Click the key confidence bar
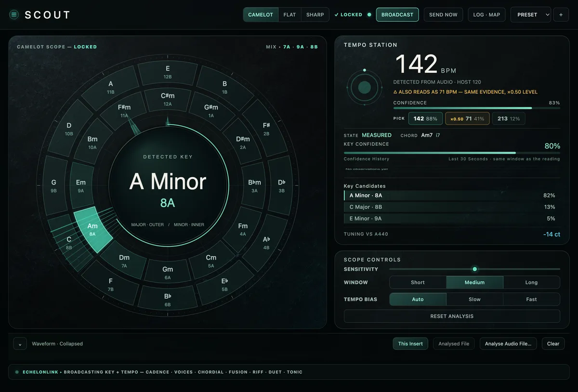578x392 pixels. click(452, 153)
